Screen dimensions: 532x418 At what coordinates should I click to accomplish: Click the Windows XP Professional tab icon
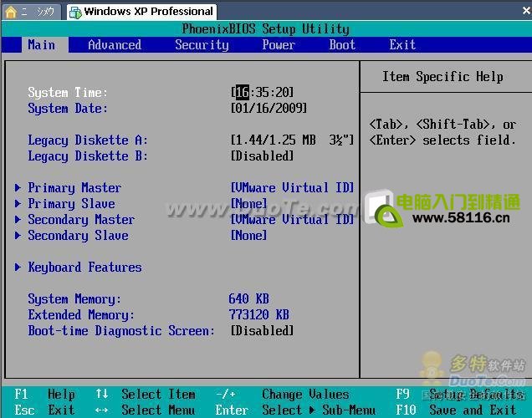(x=74, y=12)
